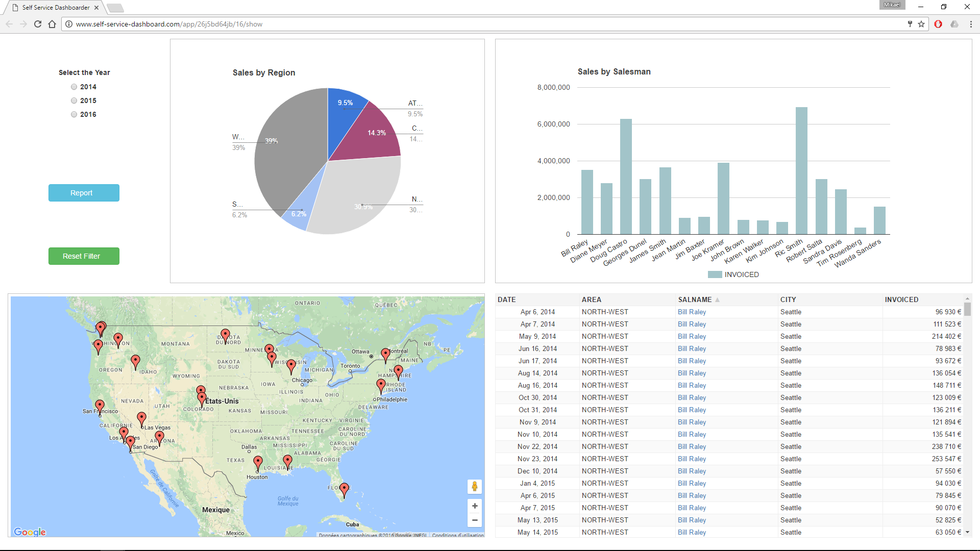Select the 2015 year radio button
Image resolution: width=980 pixels, height=551 pixels.
(74, 100)
